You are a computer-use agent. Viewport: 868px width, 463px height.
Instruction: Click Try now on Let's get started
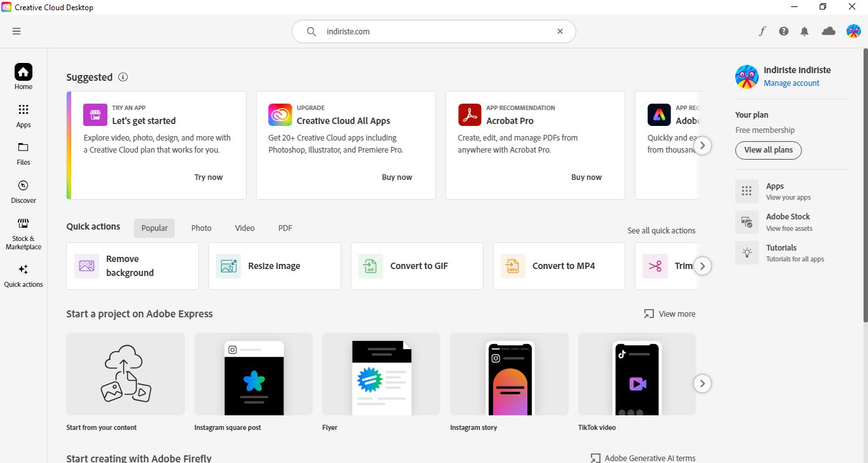coord(208,177)
